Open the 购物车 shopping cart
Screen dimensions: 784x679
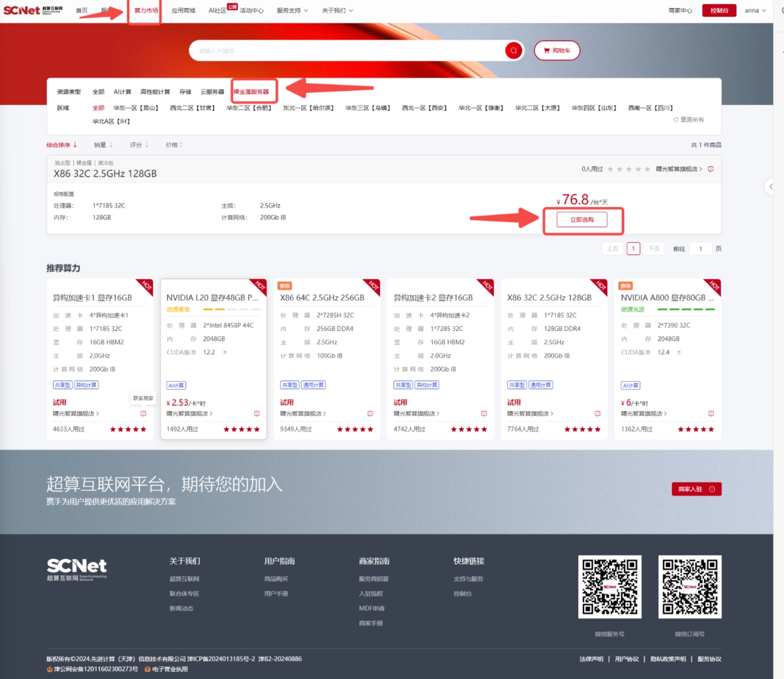[557, 51]
